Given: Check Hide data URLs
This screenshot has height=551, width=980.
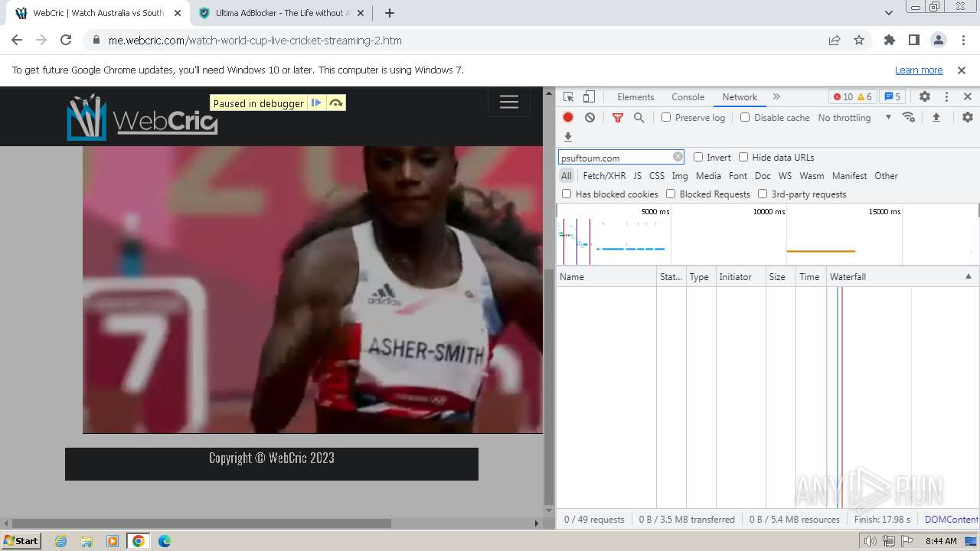Looking at the screenshot, I should [743, 157].
